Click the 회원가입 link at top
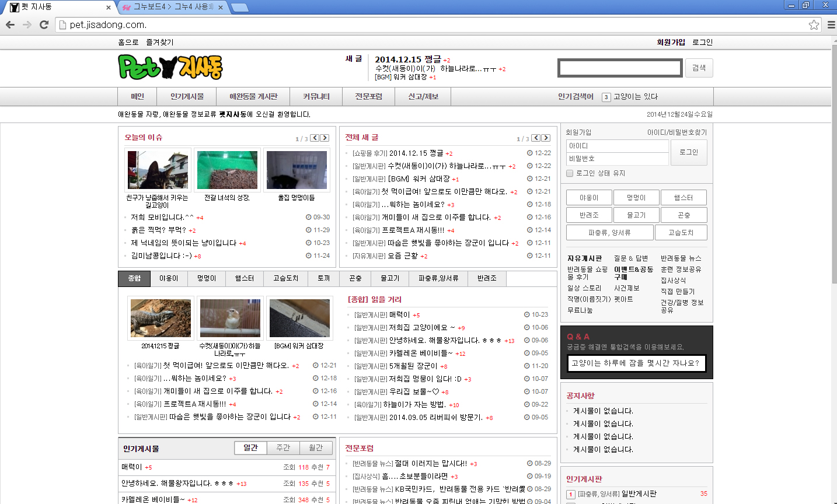 tap(671, 42)
